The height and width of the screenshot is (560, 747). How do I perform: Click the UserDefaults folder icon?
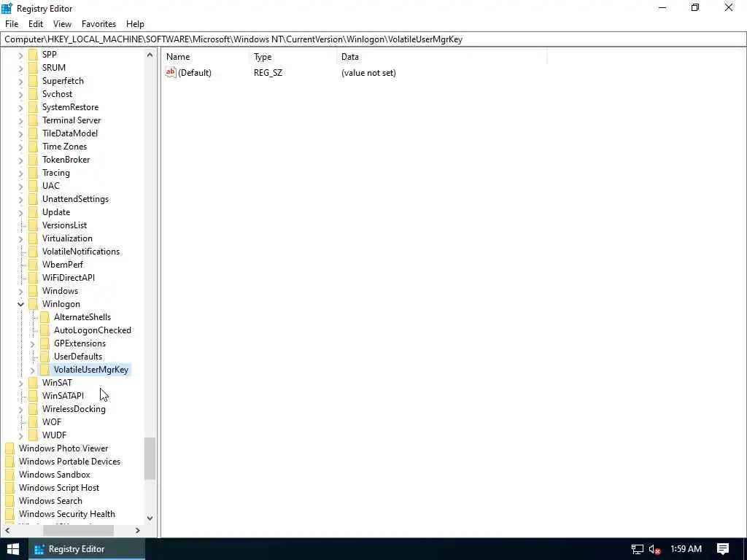click(44, 357)
